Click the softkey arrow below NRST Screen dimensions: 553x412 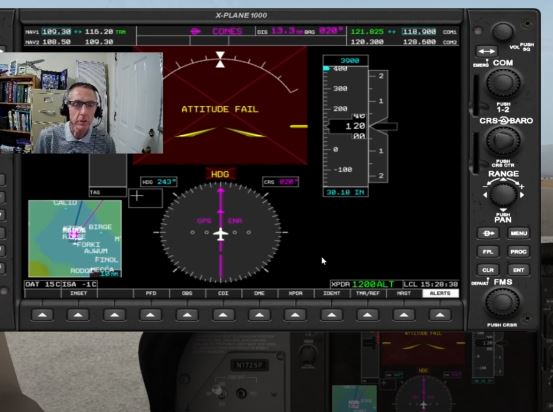404,315
